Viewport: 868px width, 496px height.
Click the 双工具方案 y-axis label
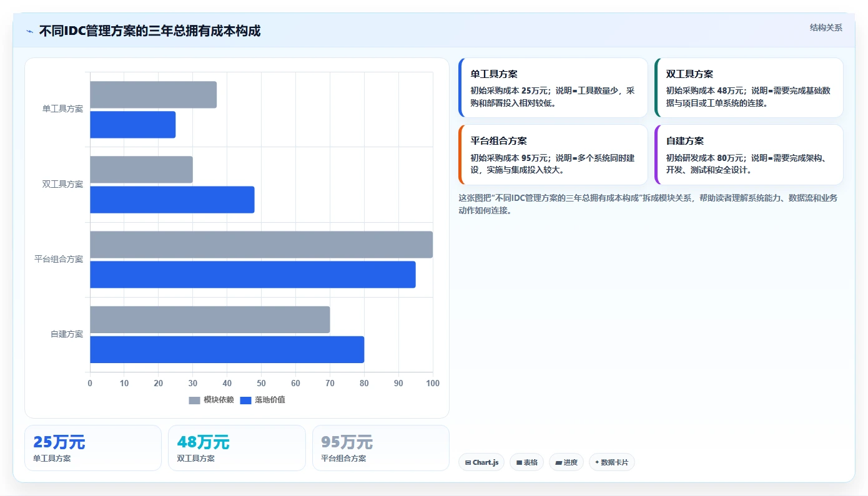[x=62, y=184]
